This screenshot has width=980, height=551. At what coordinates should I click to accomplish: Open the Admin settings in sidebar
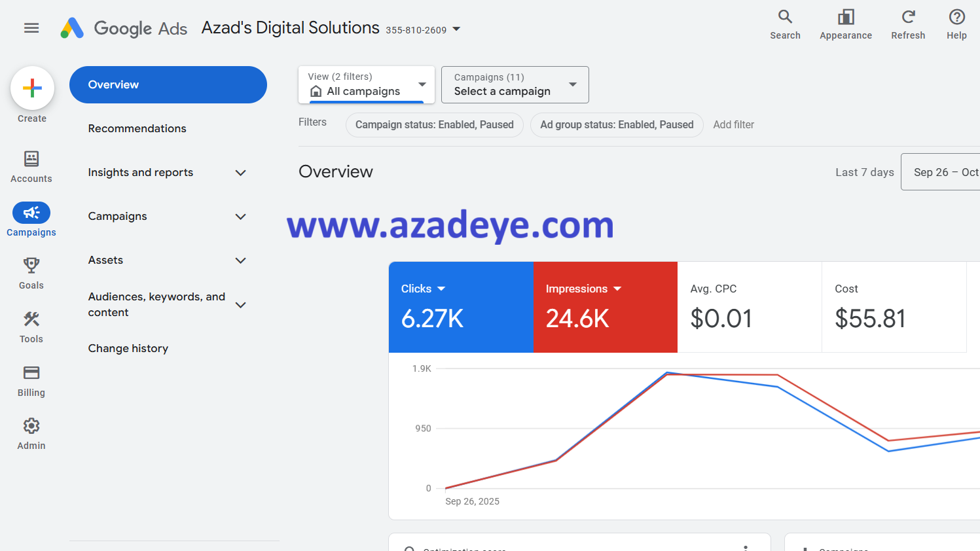coord(31,431)
